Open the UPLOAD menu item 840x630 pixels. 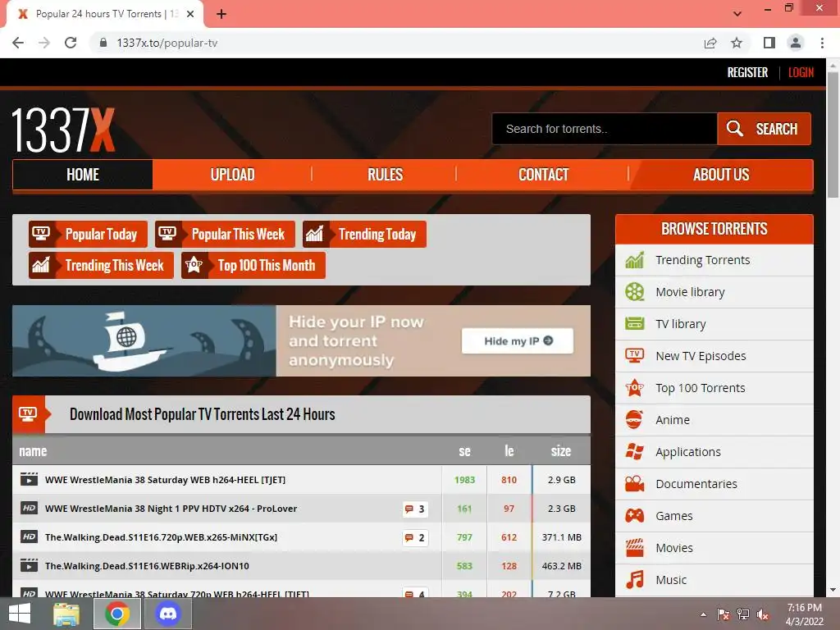click(x=232, y=175)
